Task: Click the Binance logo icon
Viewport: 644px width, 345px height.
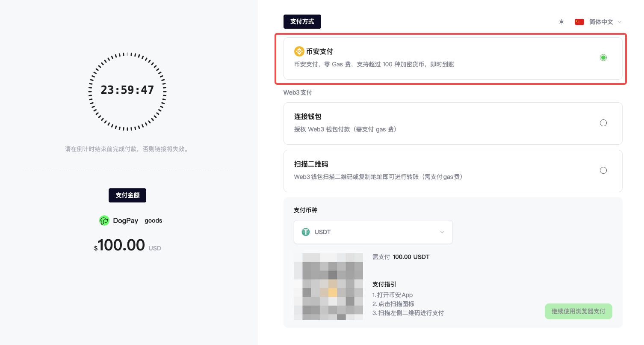Action: (299, 51)
